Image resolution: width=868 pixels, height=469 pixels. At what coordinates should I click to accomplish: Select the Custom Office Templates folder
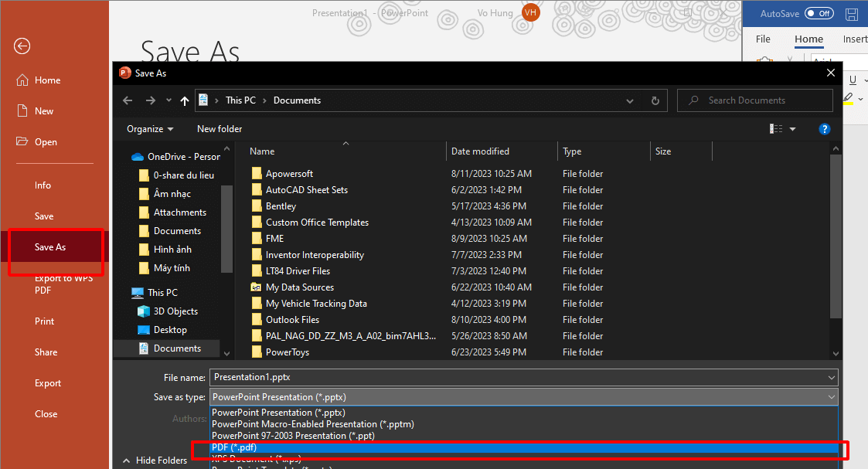[309, 223]
